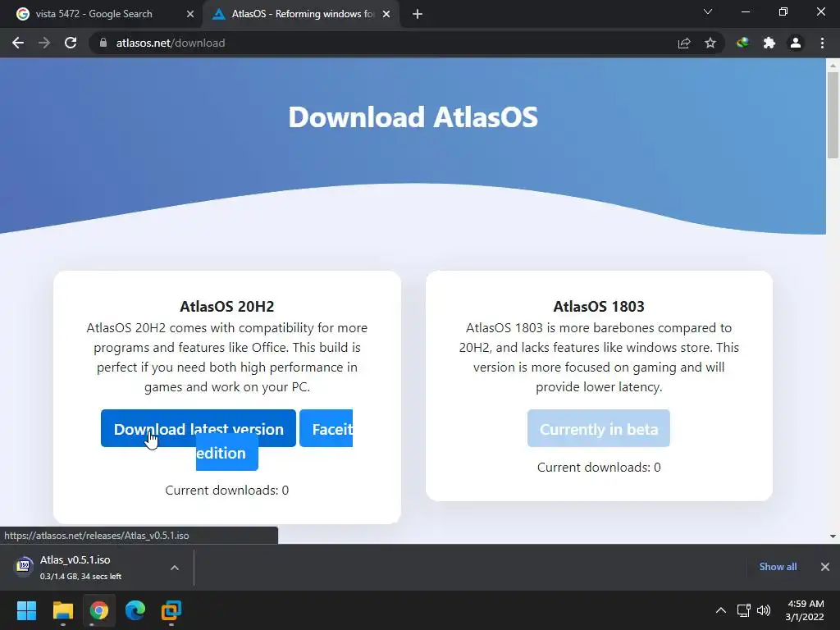Click the scrollbar up arrow
This screenshot has height=630, width=840.
pos(833,65)
